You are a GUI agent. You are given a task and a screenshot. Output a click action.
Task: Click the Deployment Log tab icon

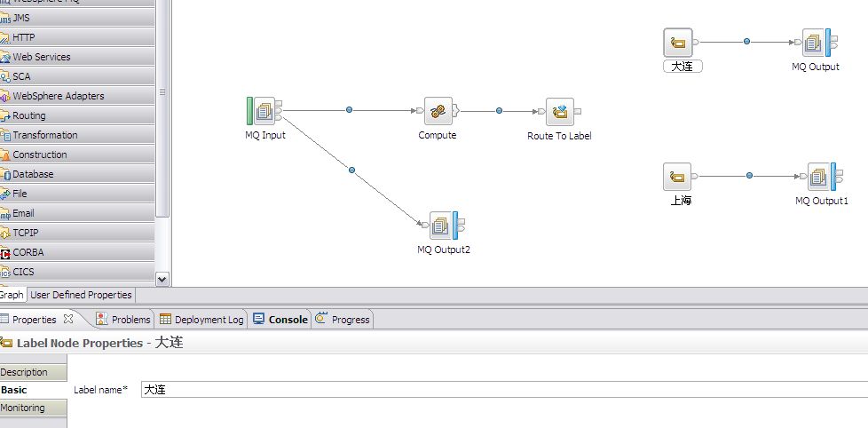(165, 319)
